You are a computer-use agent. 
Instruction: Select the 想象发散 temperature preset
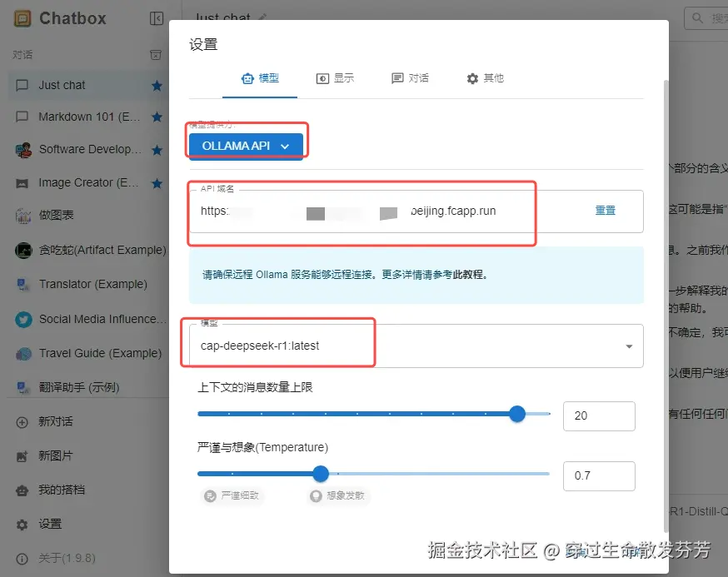pyautogui.click(x=338, y=495)
